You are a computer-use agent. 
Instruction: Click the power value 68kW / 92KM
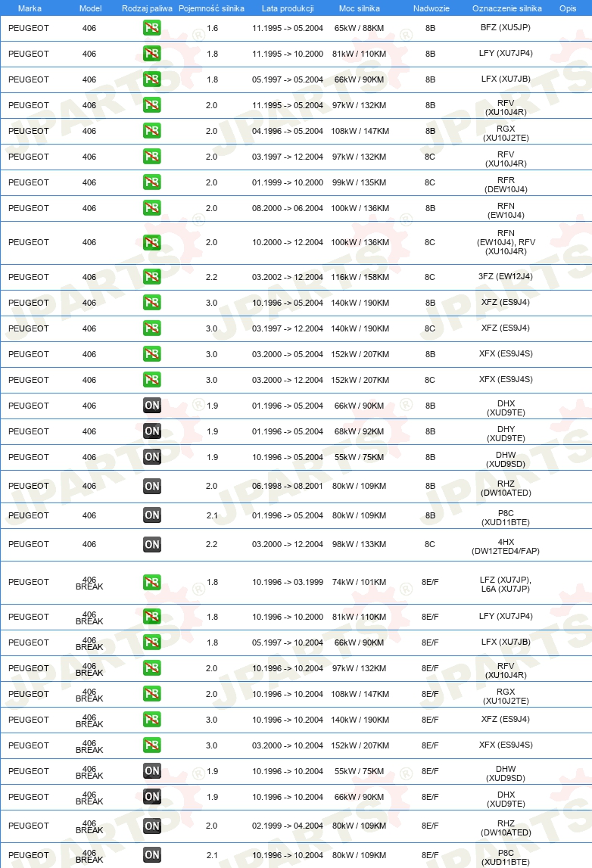(x=359, y=431)
